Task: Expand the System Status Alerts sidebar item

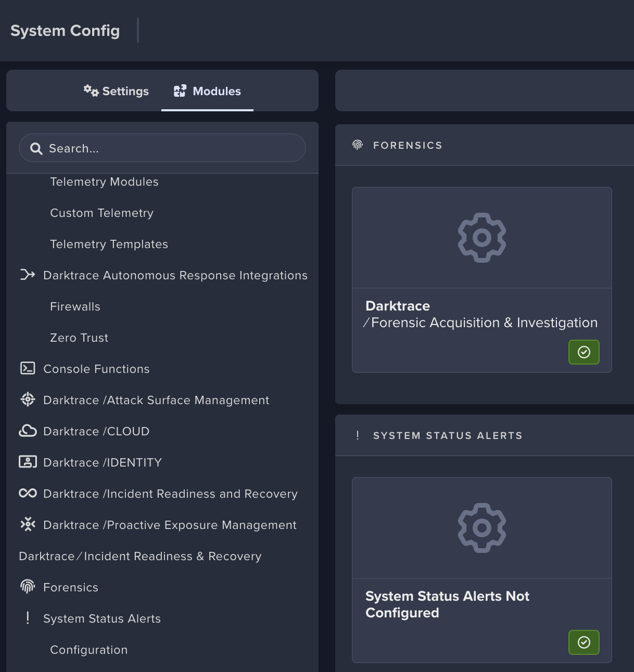Action: pyautogui.click(x=102, y=618)
